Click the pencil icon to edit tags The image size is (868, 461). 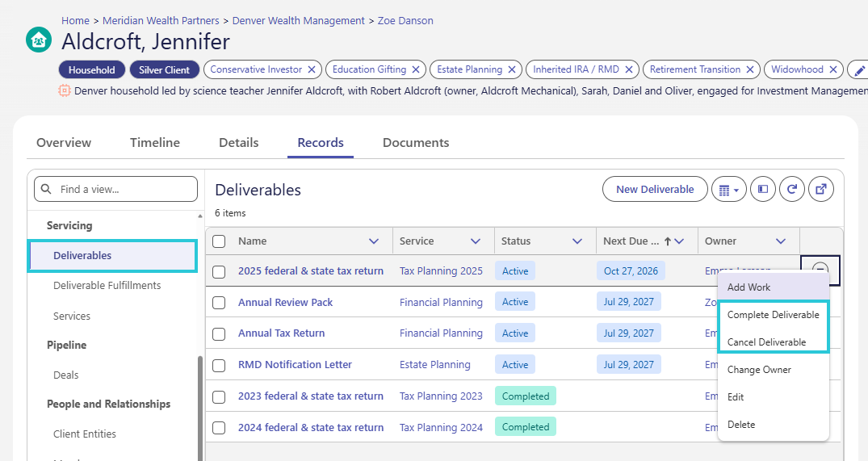click(x=859, y=70)
